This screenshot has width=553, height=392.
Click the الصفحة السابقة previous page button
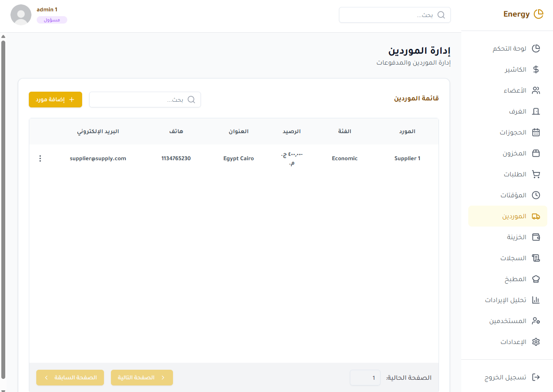[x=70, y=378]
